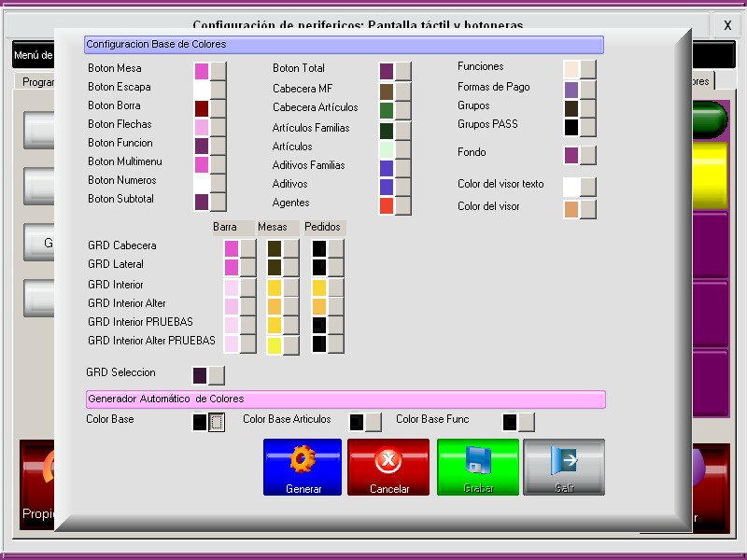Click gray picker button beside Color Base Func
The image size is (747, 560).
click(527, 422)
